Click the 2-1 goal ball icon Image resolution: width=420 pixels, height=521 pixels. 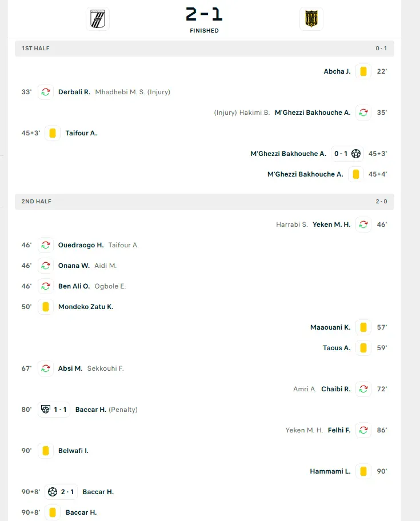(x=53, y=492)
